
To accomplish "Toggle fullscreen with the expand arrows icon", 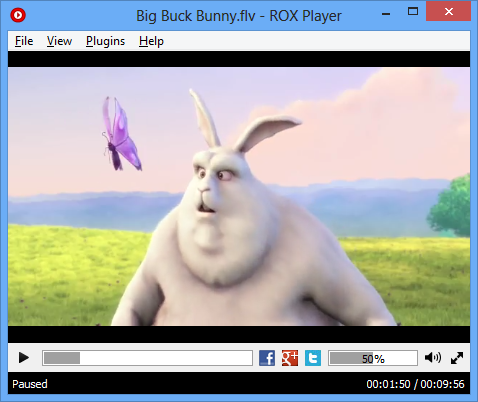I will click(457, 358).
